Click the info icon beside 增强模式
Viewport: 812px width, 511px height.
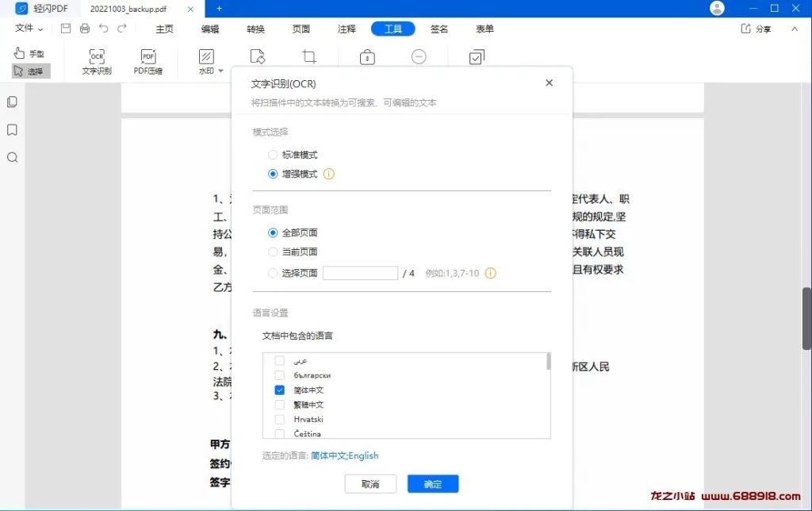click(329, 174)
